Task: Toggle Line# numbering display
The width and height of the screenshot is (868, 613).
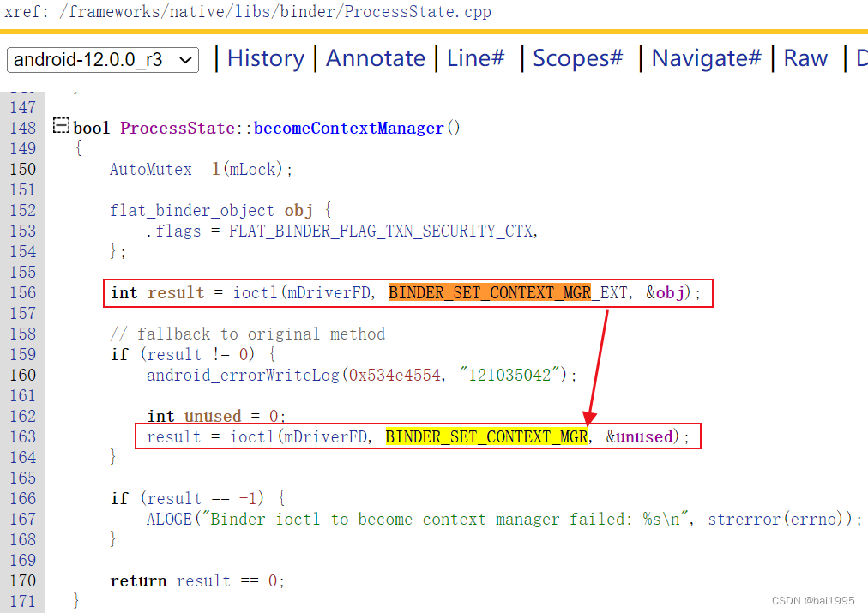Action: pyautogui.click(x=475, y=57)
